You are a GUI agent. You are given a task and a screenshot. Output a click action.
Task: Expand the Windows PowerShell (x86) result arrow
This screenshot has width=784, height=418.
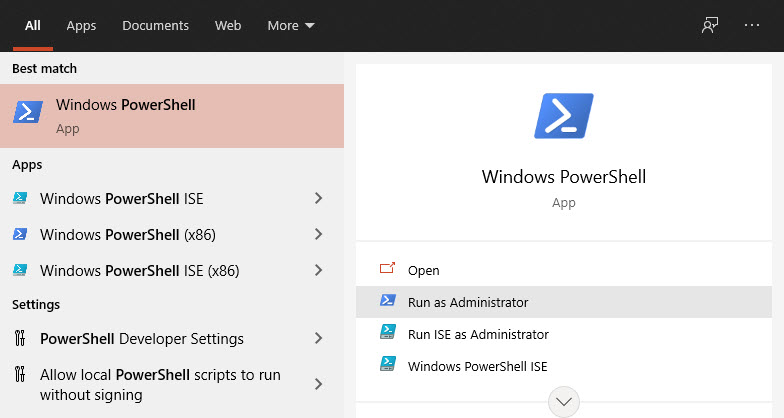coord(318,234)
